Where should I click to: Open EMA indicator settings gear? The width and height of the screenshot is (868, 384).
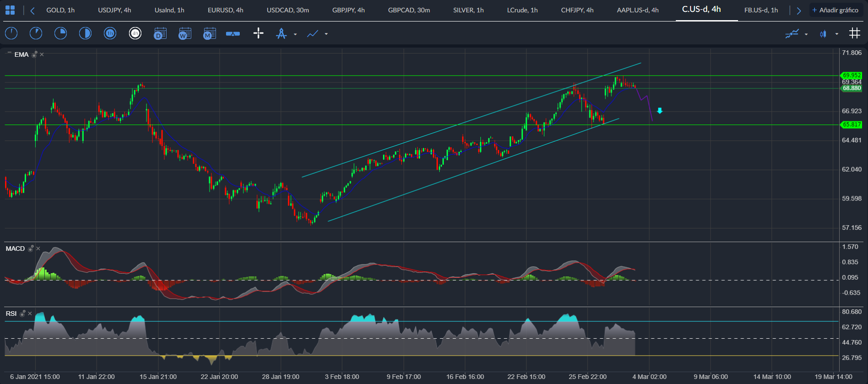[34, 54]
